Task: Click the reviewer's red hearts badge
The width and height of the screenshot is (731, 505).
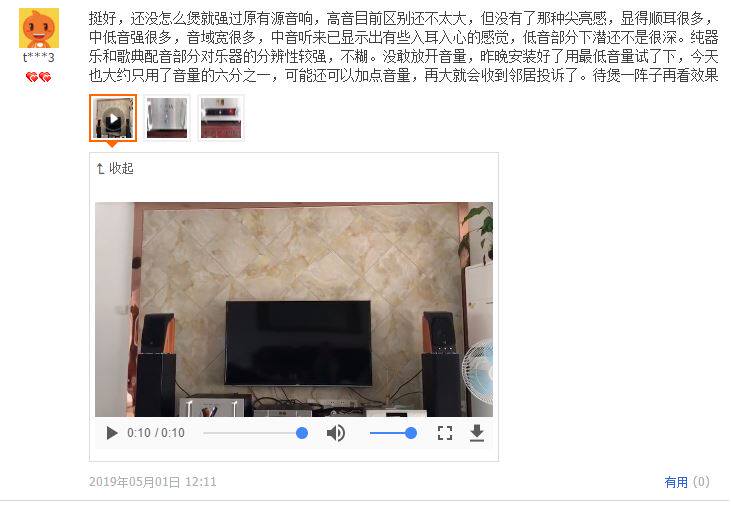Action: click(38, 76)
